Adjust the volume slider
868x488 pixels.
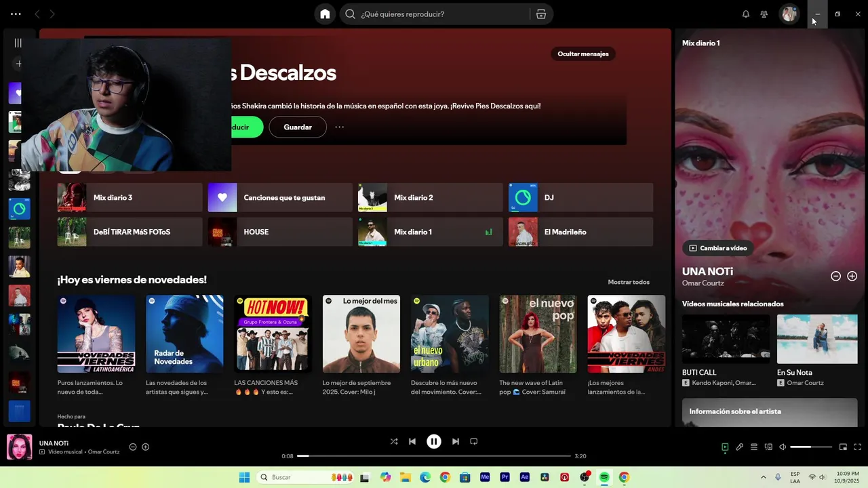point(811,447)
